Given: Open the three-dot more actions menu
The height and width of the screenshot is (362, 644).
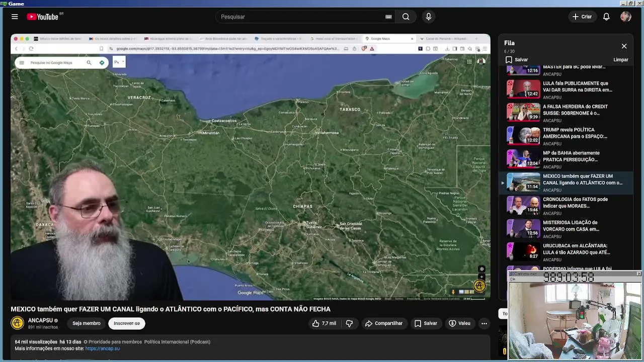Looking at the screenshot, I should click(484, 323).
